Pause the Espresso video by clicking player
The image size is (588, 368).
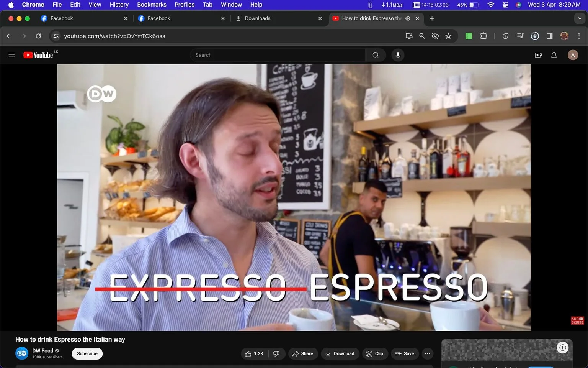coord(294,197)
